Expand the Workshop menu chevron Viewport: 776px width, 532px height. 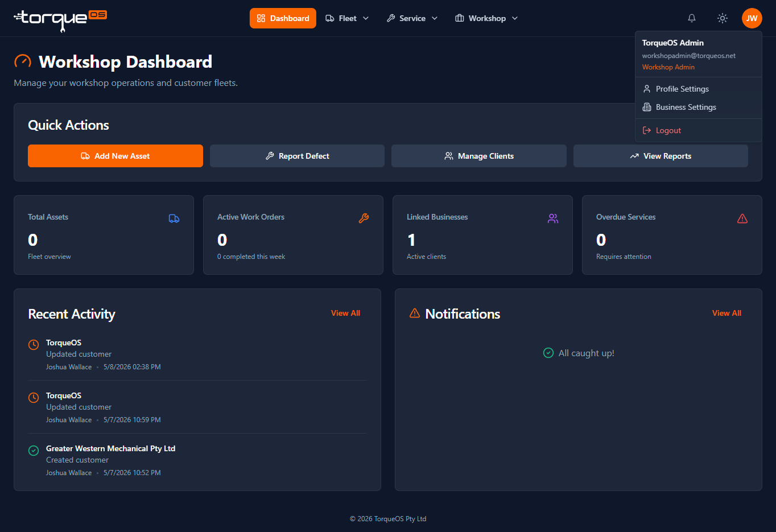515,18
